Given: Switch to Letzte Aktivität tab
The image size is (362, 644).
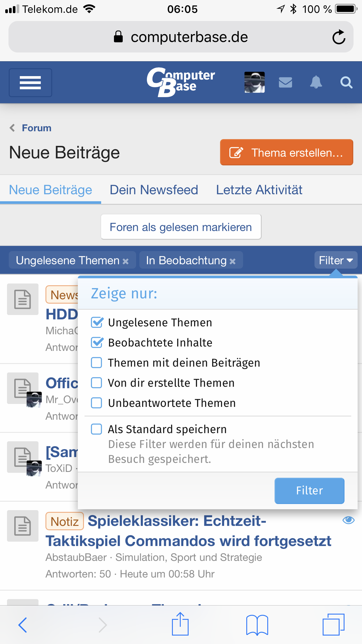Looking at the screenshot, I should pyautogui.click(x=259, y=190).
